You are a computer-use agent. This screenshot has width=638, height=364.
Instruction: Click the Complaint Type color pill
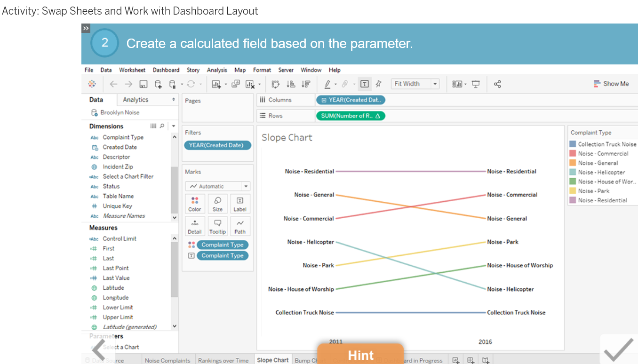point(223,245)
